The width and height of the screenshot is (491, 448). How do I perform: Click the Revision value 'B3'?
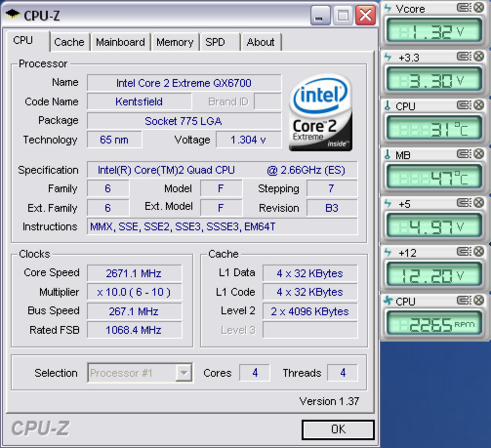(332, 208)
